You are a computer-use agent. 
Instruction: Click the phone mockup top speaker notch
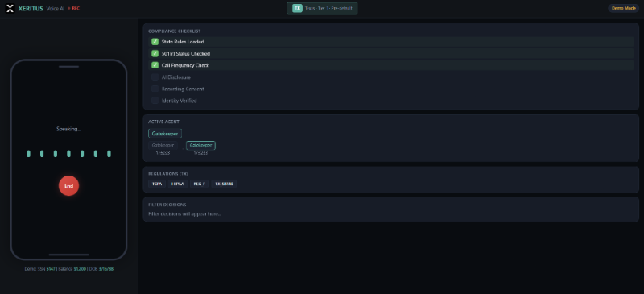pos(68,67)
